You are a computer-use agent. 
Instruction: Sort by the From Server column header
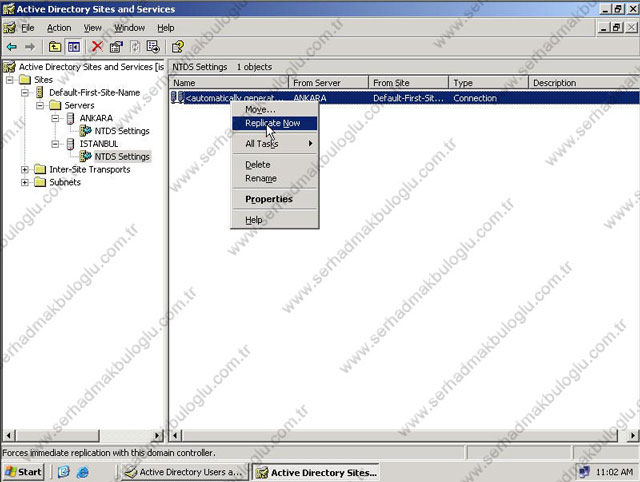click(329, 83)
